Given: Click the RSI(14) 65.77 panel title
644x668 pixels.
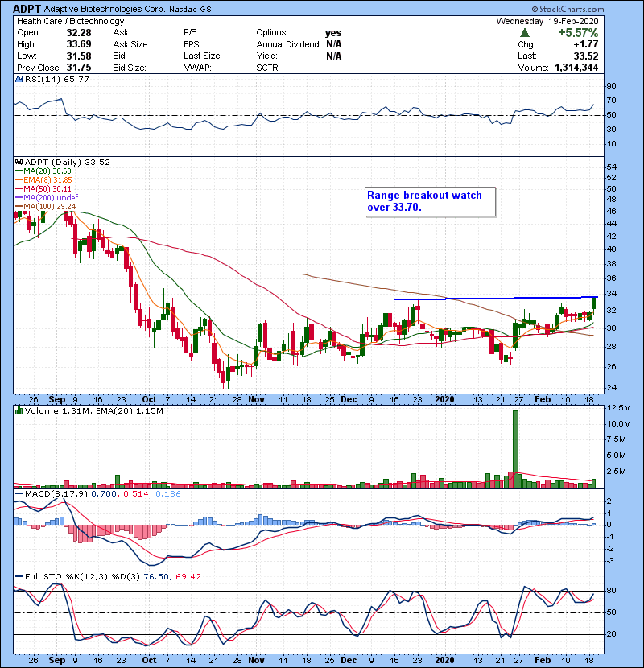Looking at the screenshot, I should click(56, 79).
